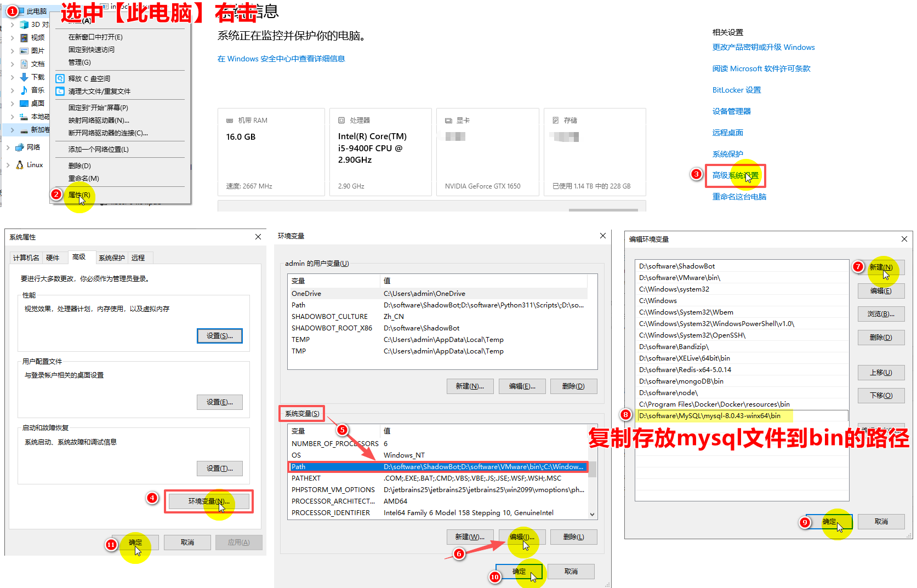Click 变量 column header in user variables
The image size is (917, 588).
(334, 281)
